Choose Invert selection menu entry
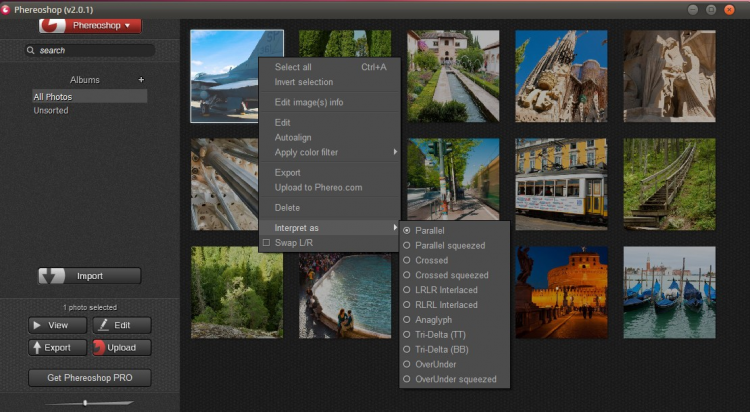Image resolution: width=750 pixels, height=412 pixels. 330,82
